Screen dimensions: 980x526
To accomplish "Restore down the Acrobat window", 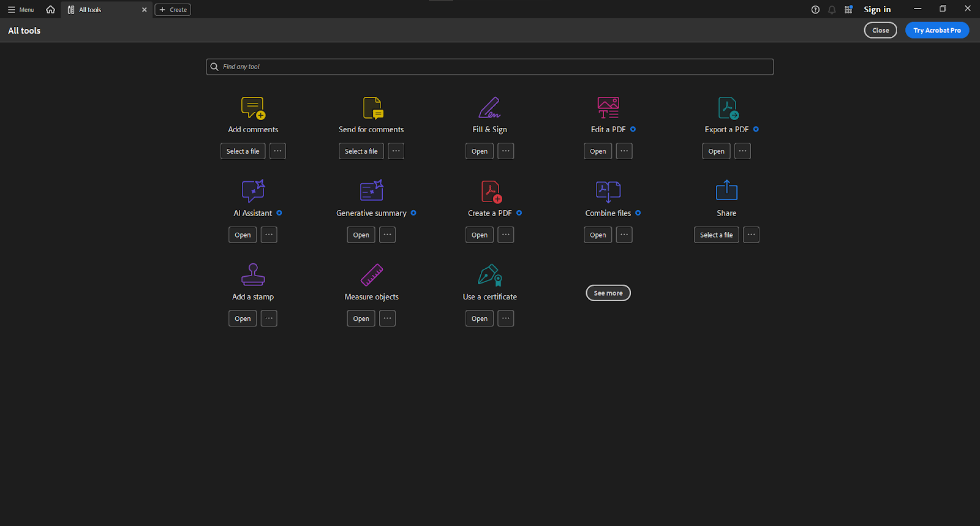I will click(x=943, y=9).
